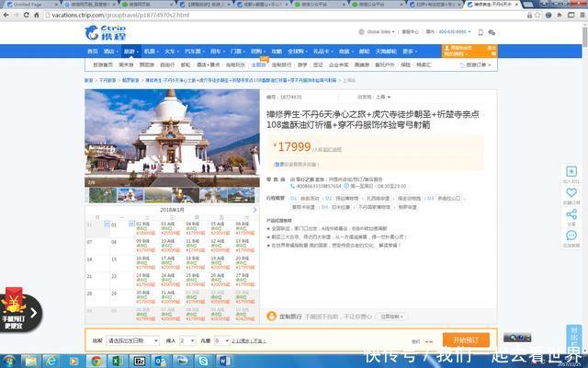588x368 pixels.
Task: Click 礼品卡 in the blue nav bar
Action: coord(321,52)
